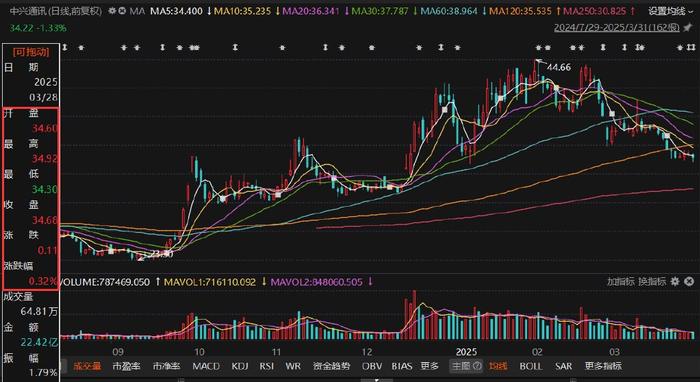This screenshot has width=700, height=382.
Task: Click the 34.22 -1.33% price readout
Action: [38, 28]
